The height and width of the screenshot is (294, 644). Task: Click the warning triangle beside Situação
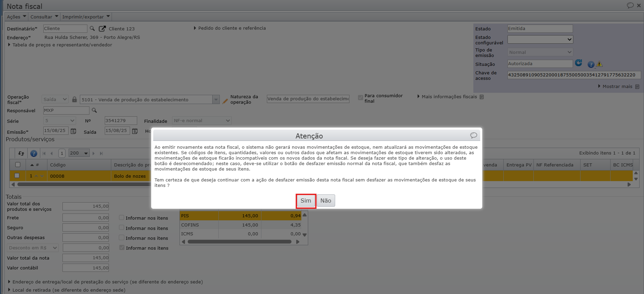599,64
